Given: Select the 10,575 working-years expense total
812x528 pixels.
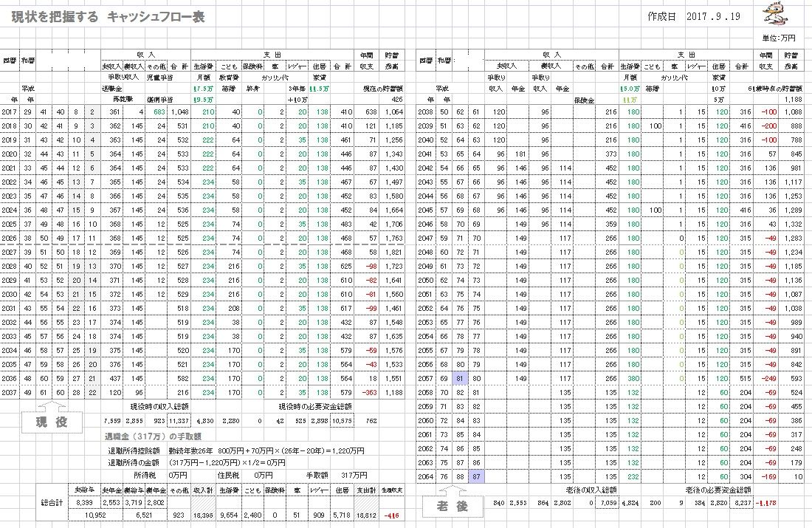Looking at the screenshot, I should tap(343, 421).
